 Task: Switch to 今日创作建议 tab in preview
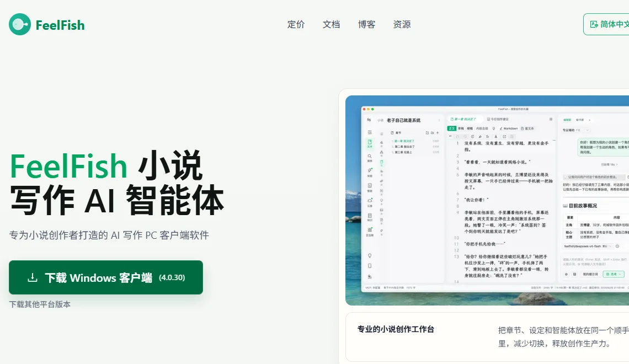click(498, 119)
